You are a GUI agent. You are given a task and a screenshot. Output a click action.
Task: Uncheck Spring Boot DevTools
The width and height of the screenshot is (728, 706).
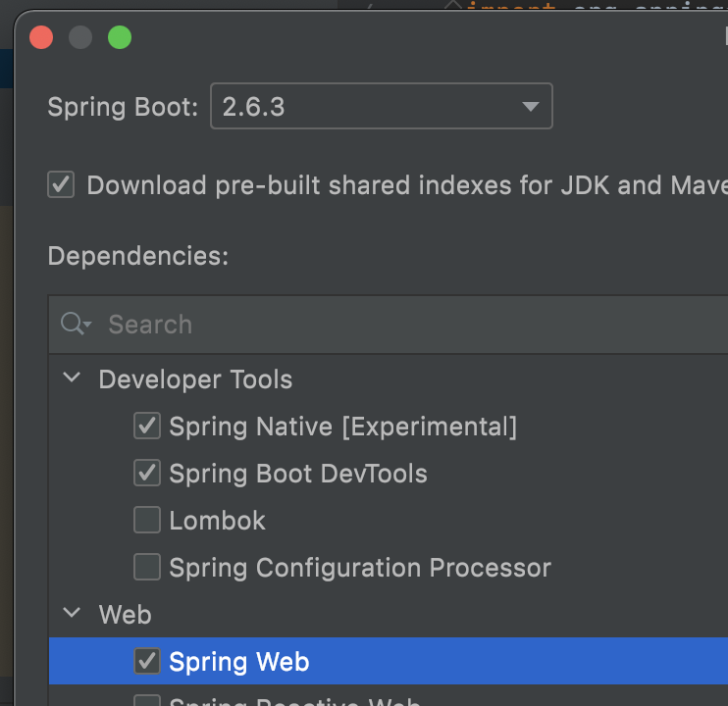pos(147,473)
